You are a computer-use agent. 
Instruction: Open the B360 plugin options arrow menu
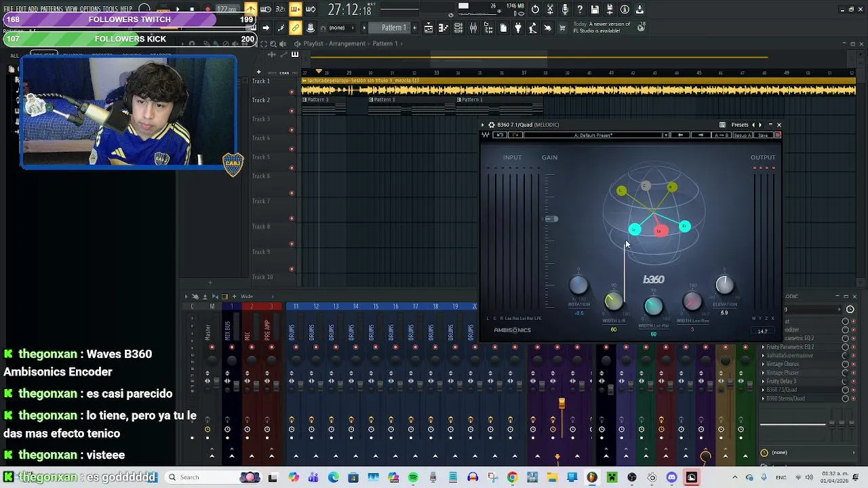483,125
